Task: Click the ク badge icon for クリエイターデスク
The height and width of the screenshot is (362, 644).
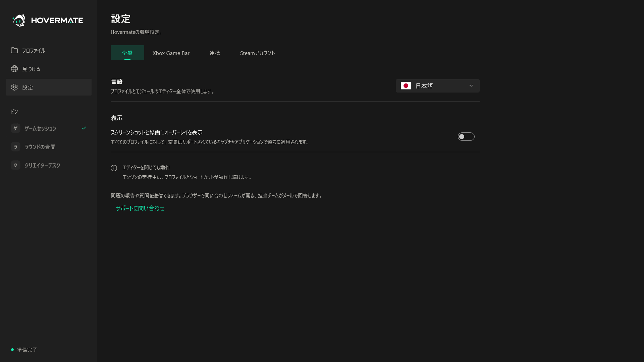Action: tap(15, 165)
